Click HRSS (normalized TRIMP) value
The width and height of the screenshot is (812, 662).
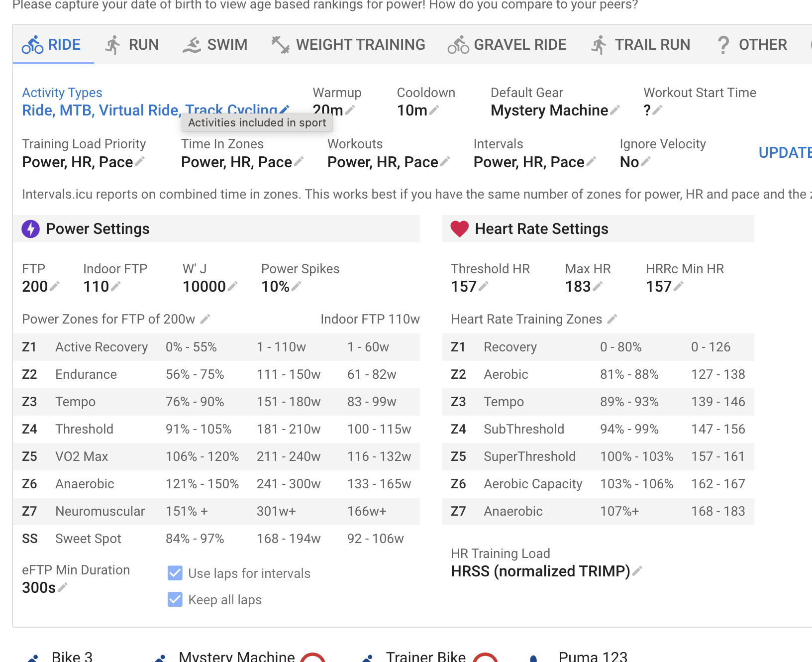click(540, 571)
